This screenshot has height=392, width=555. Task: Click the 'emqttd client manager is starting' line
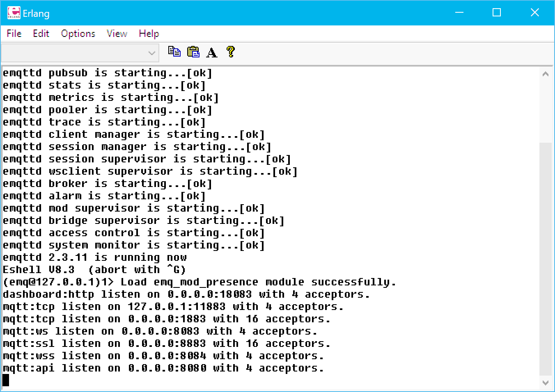(x=134, y=134)
